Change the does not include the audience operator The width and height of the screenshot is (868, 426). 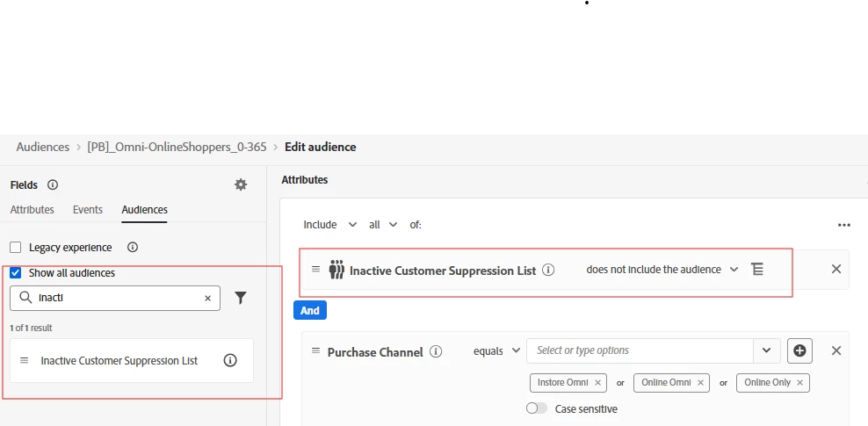click(x=662, y=270)
